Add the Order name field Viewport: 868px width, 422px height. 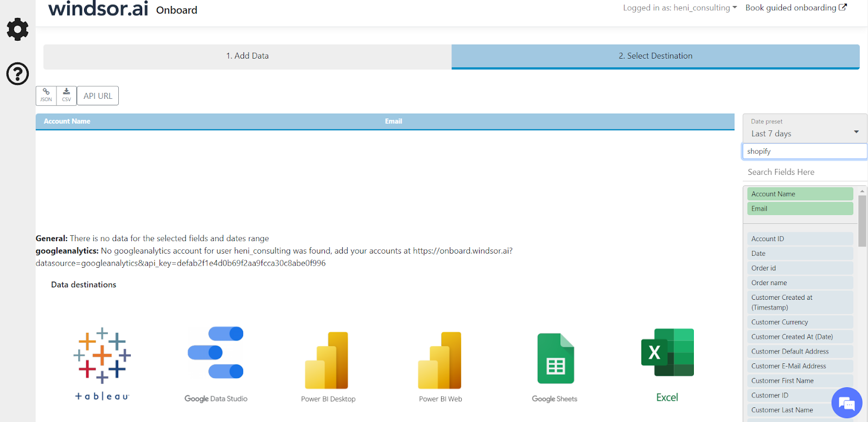800,283
